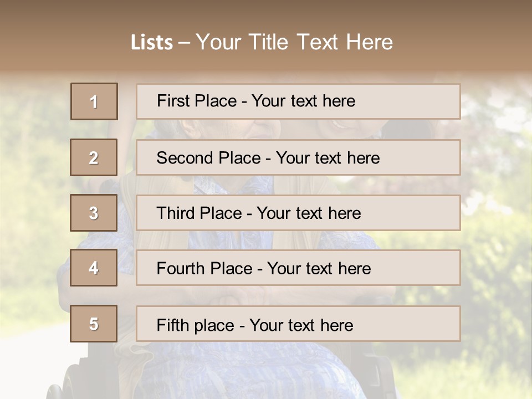Viewport: 532px width, 399px height.
Task: Select the slide title text
Action: pyautogui.click(x=262, y=42)
